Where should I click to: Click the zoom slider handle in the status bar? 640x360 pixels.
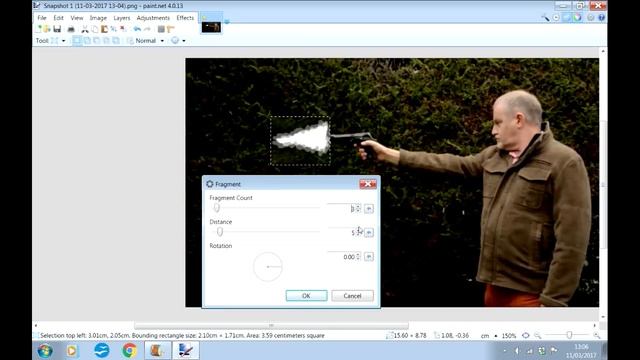pyautogui.click(x=569, y=336)
